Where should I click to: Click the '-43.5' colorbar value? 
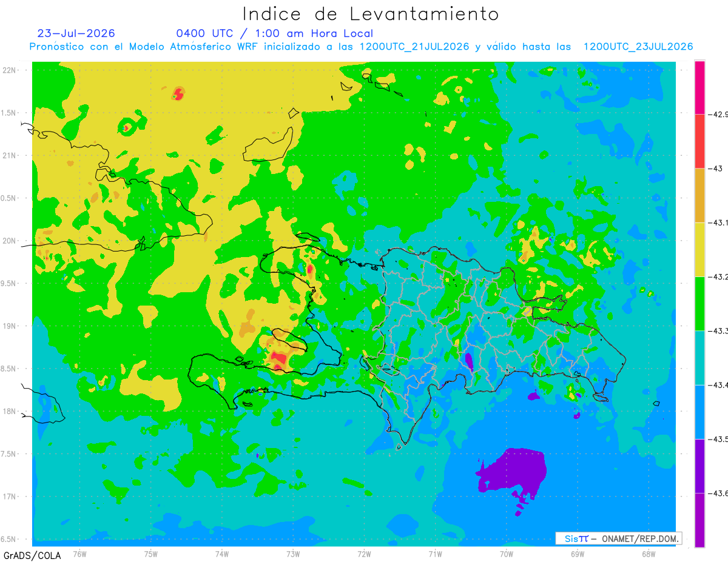[718, 439]
